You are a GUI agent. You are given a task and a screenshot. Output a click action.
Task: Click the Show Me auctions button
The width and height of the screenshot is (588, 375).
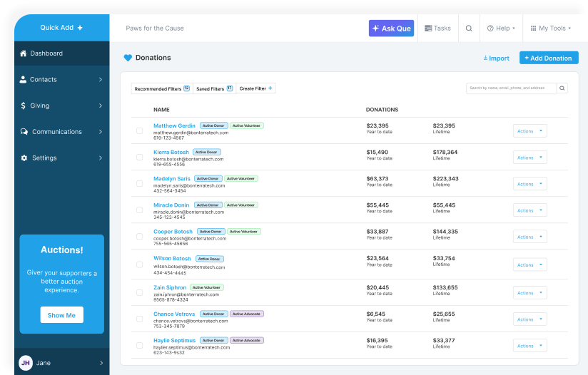point(62,314)
